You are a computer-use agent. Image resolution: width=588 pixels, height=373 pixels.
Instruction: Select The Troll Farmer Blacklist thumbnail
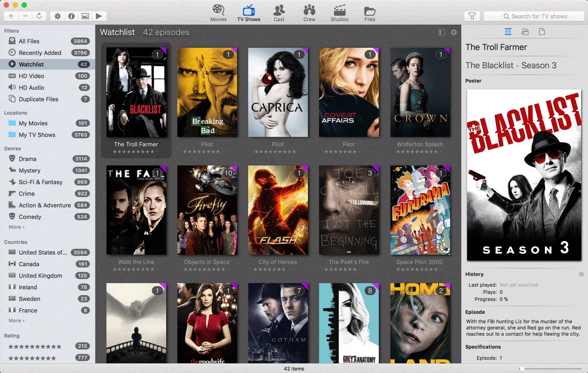coord(136,92)
